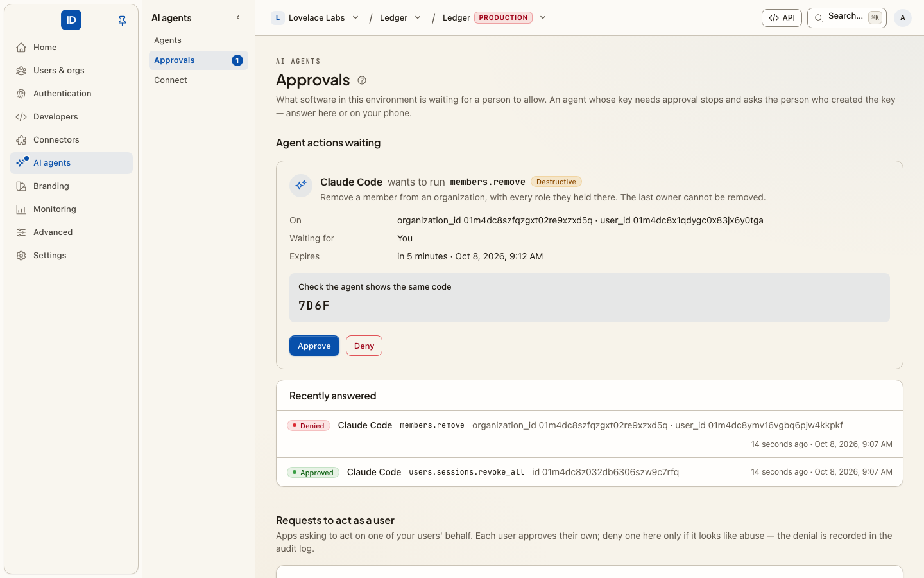Screen dimensions: 924x578
Task: Approve the members.remove request
Action: pos(314,346)
